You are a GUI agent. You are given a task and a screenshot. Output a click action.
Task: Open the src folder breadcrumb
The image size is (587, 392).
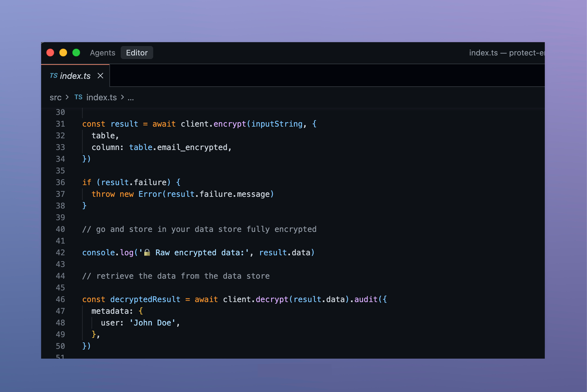click(55, 97)
